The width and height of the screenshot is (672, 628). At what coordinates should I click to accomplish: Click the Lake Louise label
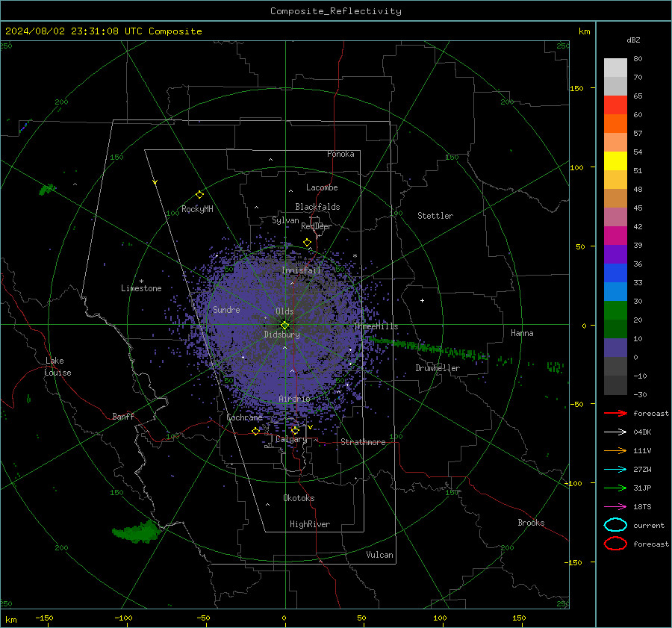(x=57, y=367)
